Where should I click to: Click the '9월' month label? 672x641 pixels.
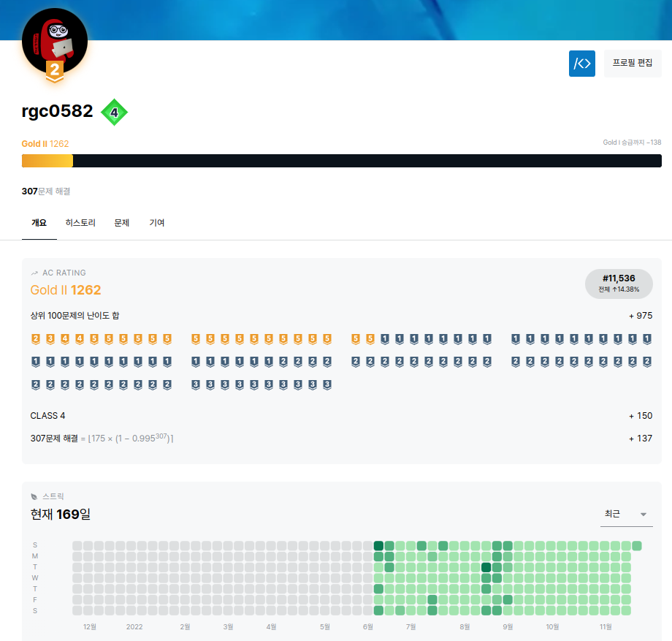(x=508, y=627)
